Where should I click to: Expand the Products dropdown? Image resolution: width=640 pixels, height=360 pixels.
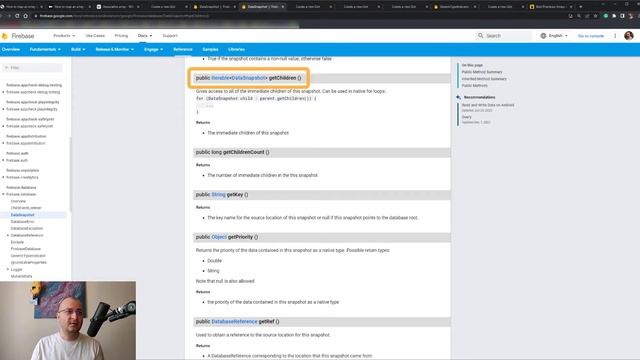point(64,36)
